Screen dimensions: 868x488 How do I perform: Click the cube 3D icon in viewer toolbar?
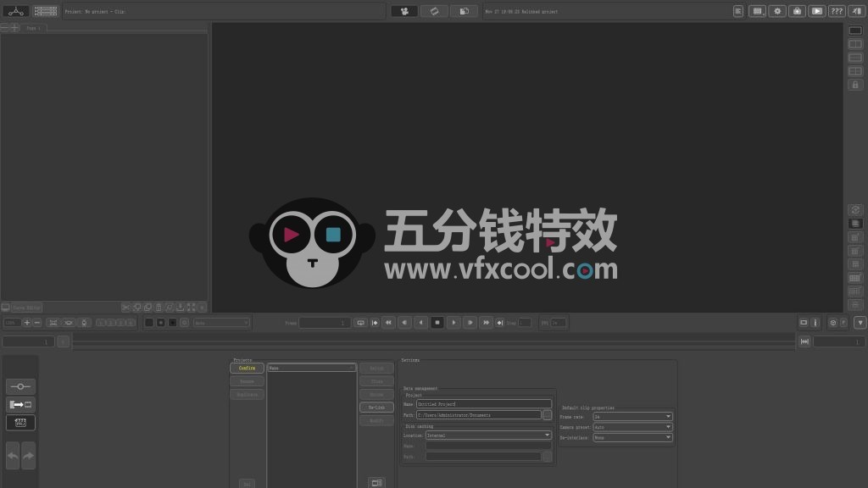[832, 323]
